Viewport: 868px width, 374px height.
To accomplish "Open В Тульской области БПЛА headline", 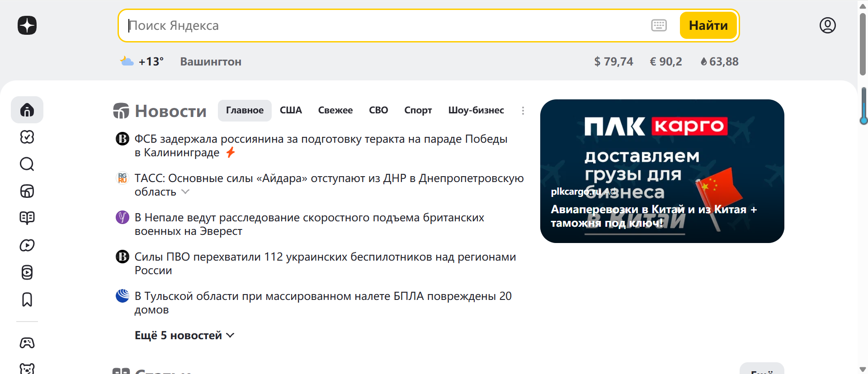I will [323, 303].
